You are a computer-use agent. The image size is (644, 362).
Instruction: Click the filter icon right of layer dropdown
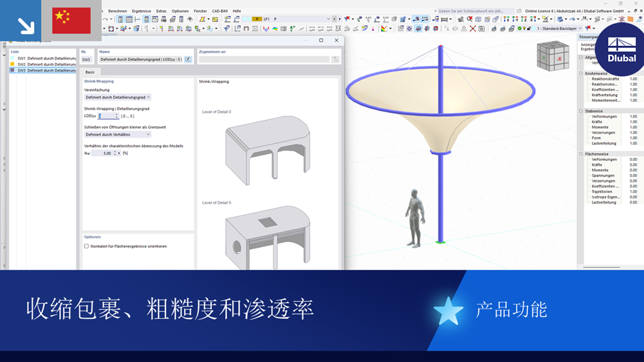(x=588, y=29)
